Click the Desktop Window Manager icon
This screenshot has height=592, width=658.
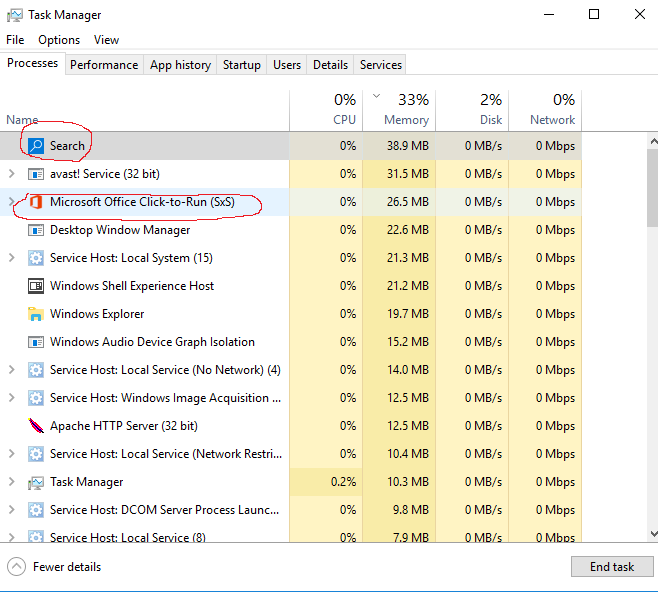(36, 230)
